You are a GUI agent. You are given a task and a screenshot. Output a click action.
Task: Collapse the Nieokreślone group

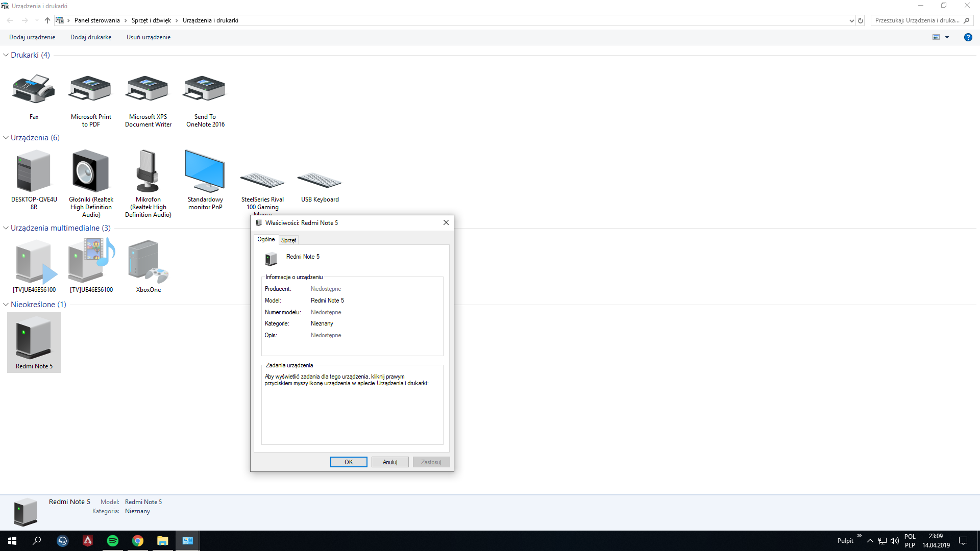pyautogui.click(x=6, y=305)
